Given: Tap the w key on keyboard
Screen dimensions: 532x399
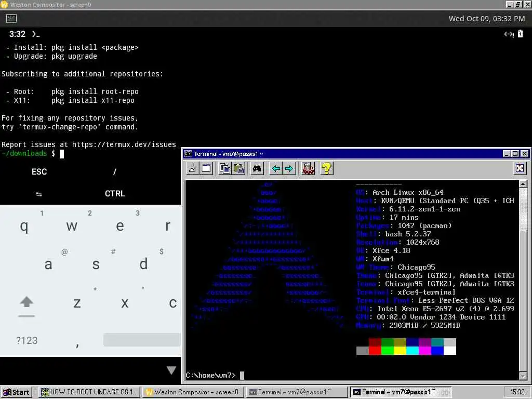Looking at the screenshot, I should 72,226.
